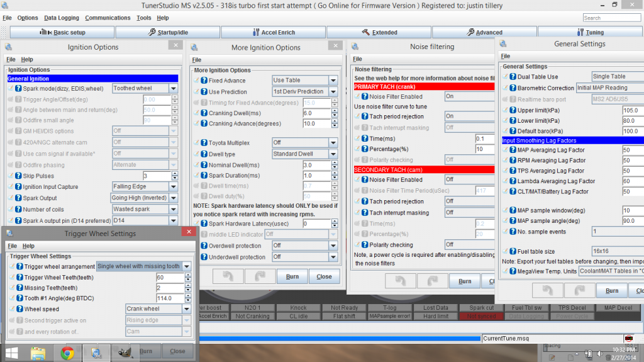Open help icon for Trigger wheel arrangement
The width and height of the screenshot is (644, 362).
click(x=19, y=266)
